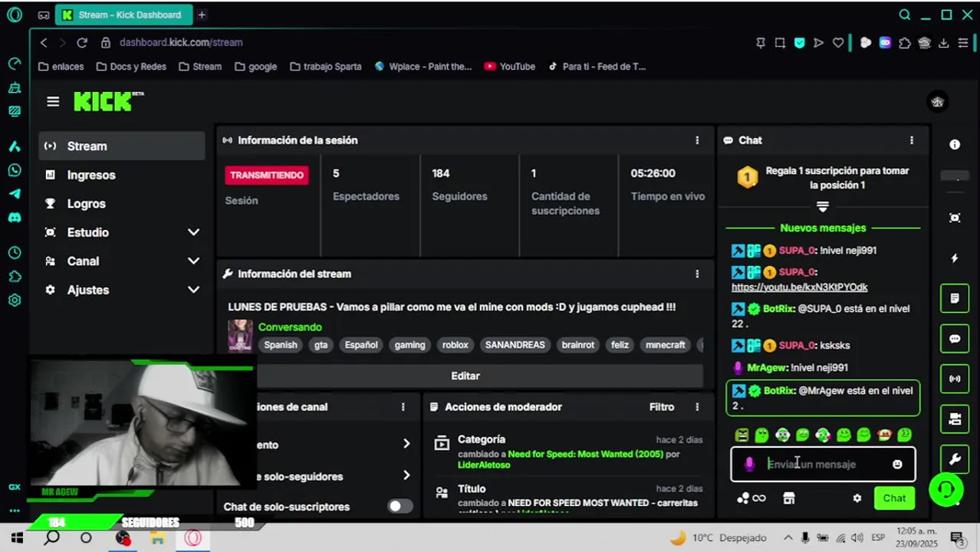The width and height of the screenshot is (980, 552).
Task: Open Información de la sesión options menu
Action: click(x=697, y=140)
